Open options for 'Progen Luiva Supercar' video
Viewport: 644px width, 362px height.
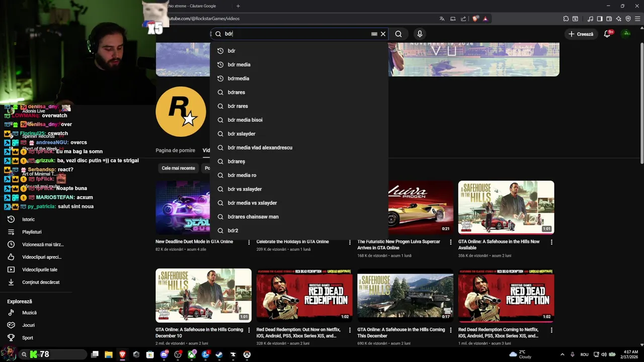[x=450, y=242]
